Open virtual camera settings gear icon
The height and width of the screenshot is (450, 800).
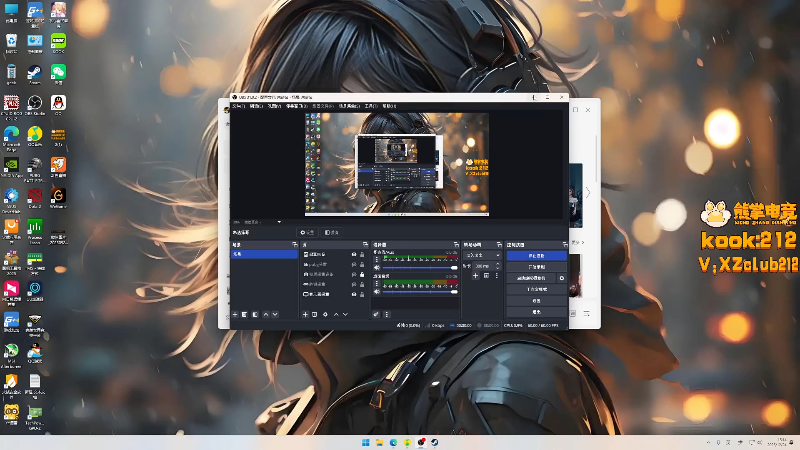tap(562, 278)
